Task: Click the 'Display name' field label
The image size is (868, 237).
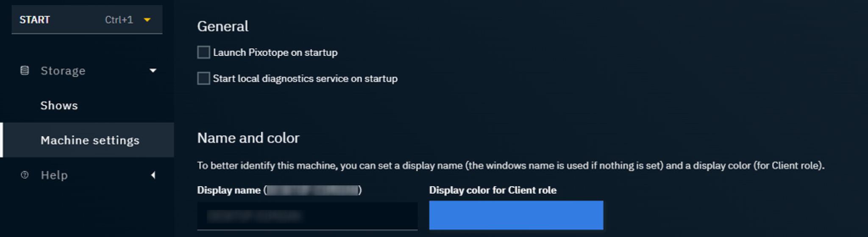Action: click(x=228, y=190)
